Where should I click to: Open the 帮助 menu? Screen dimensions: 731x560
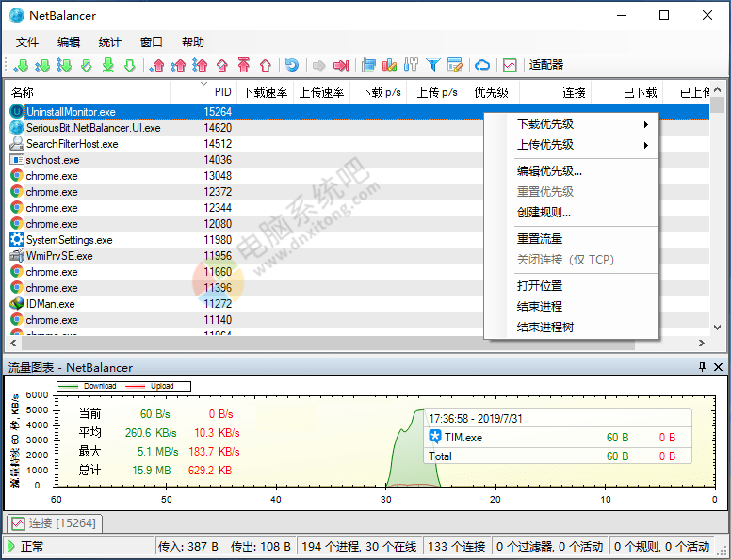193,42
